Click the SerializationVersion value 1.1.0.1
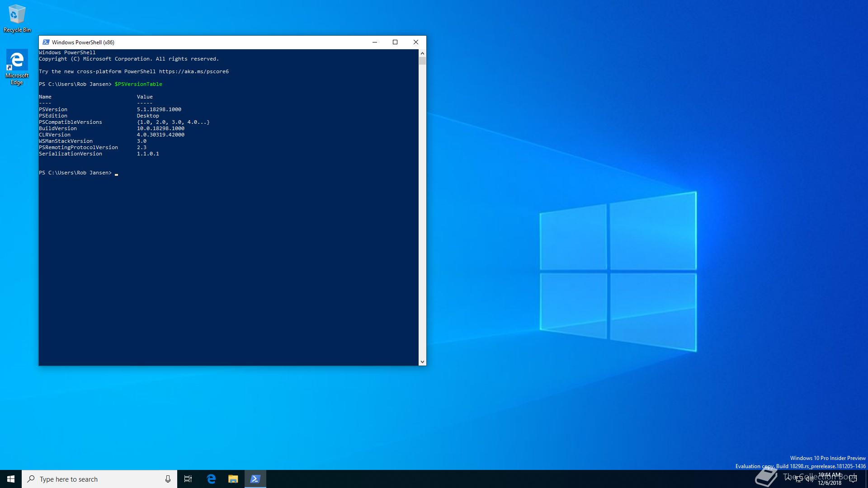This screenshot has height=488, width=868. pyautogui.click(x=148, y=154)
